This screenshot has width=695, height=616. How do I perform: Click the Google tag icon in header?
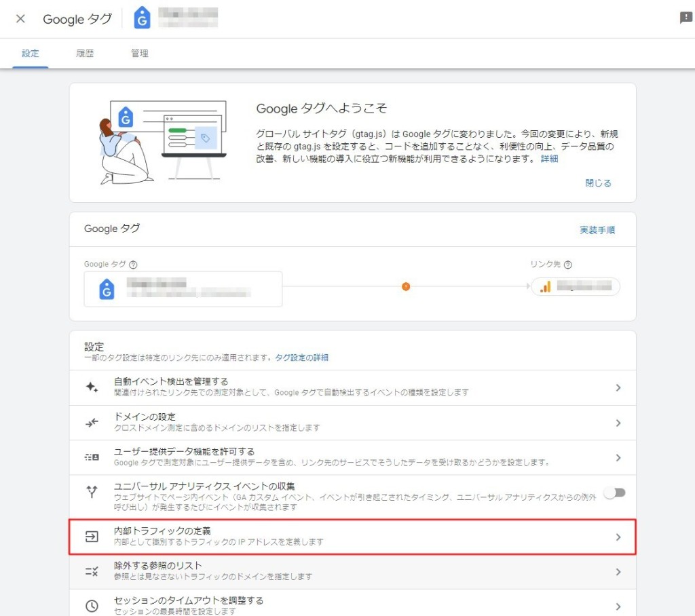(142, 18)
